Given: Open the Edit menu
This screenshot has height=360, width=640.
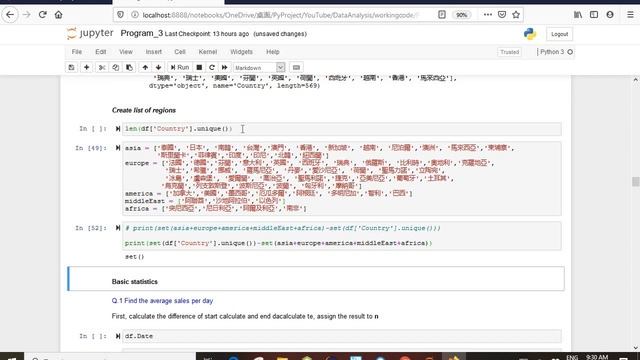Looking at the screenshot, I should pos(100,52).
